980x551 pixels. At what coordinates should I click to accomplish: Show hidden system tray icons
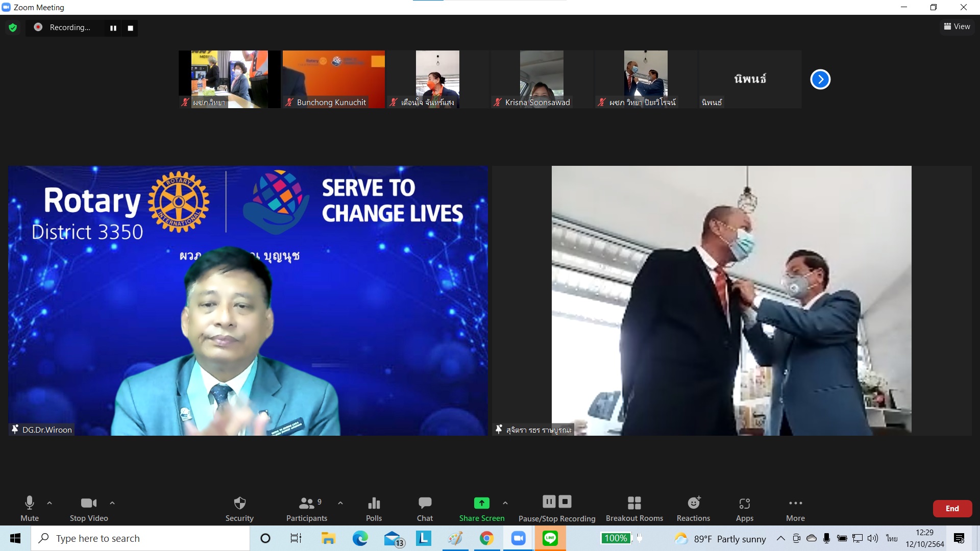click(780, 538)
